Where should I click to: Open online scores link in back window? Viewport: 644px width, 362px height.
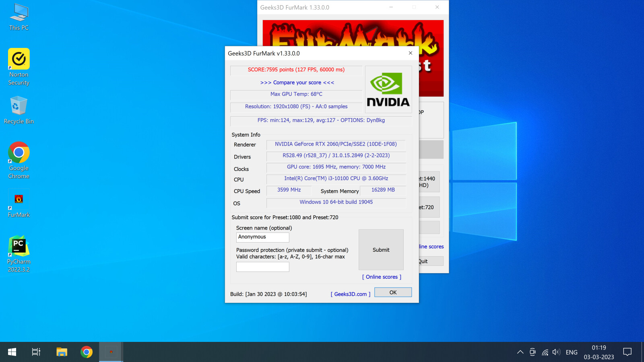431,247
